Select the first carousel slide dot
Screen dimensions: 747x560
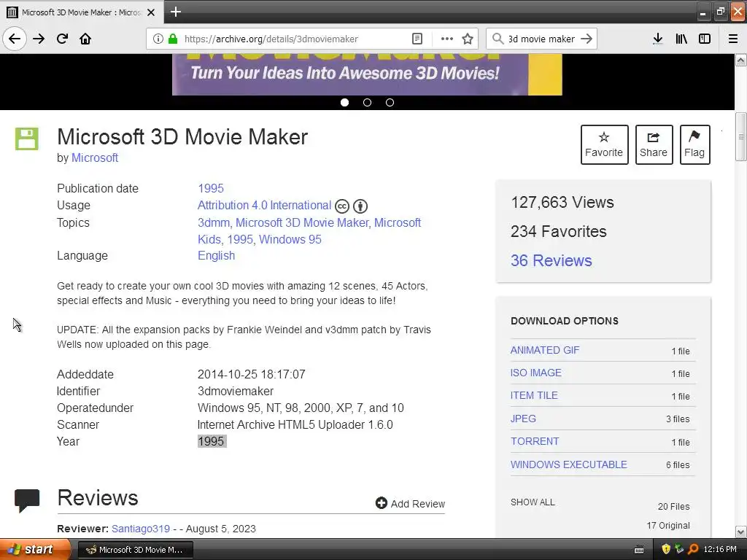(x=344, y=102)
